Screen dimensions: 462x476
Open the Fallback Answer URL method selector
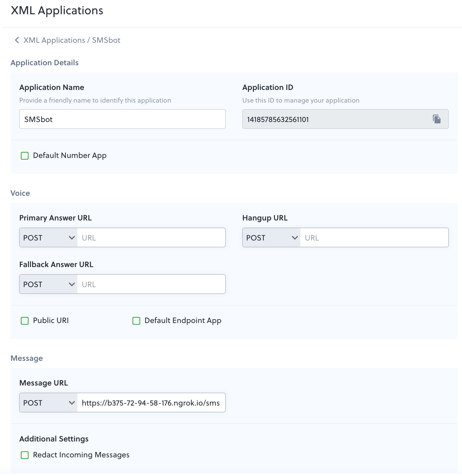click(x=48, y=284)
